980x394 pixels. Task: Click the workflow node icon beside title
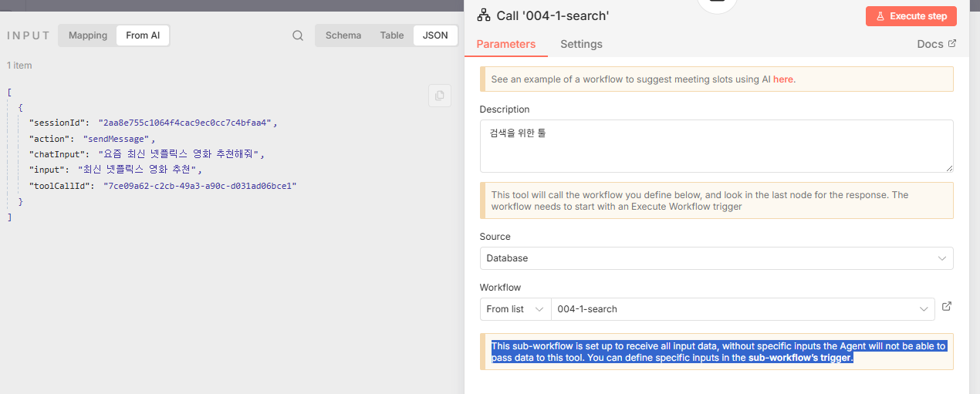(x=484, y=15)
